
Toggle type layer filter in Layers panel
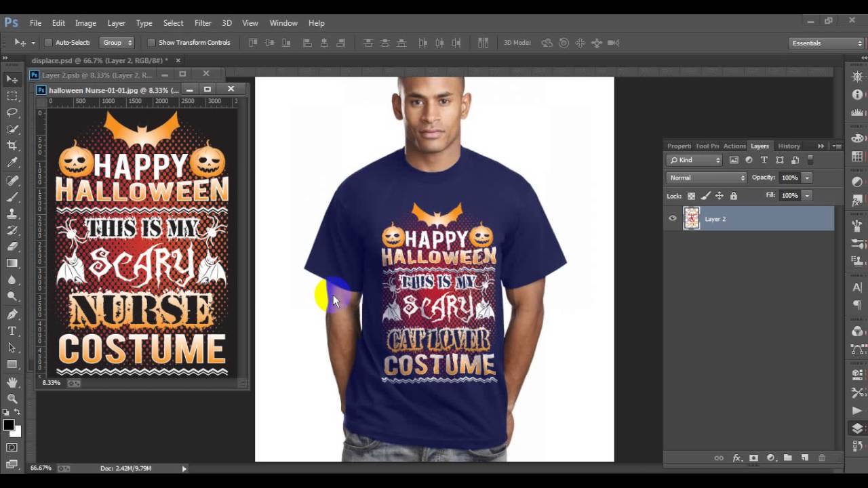click(x=764, y=160)
